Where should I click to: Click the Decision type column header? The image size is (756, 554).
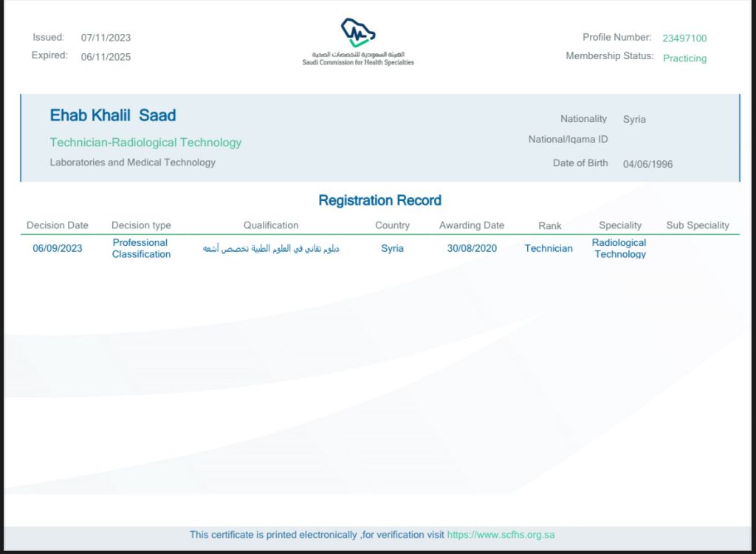pos(141,225)
